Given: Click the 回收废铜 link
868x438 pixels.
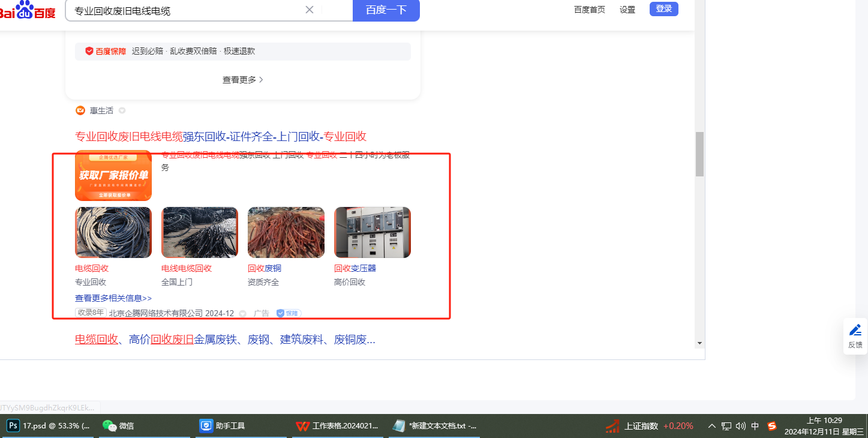Looking at the screenshot, I should (x=265, y=268).
